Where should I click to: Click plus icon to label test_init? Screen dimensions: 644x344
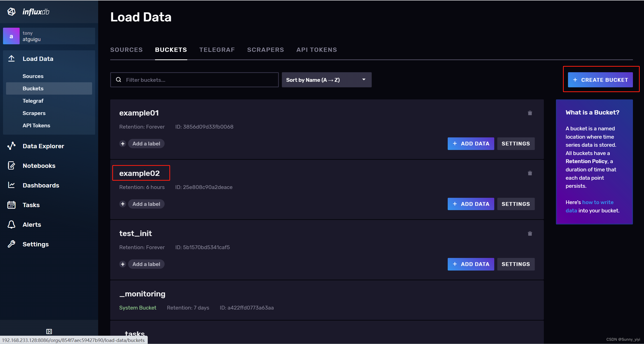(x=123, y=264)
